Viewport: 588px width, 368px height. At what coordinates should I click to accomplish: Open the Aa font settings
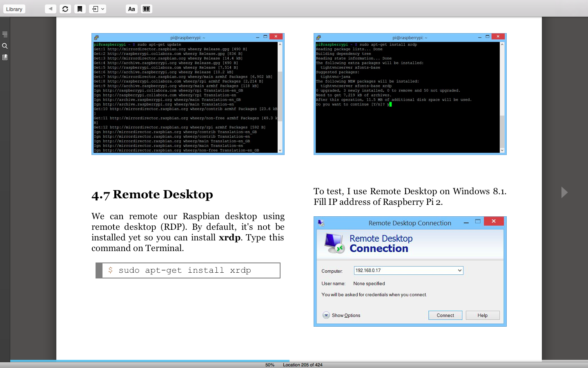[x=131, y=9]
